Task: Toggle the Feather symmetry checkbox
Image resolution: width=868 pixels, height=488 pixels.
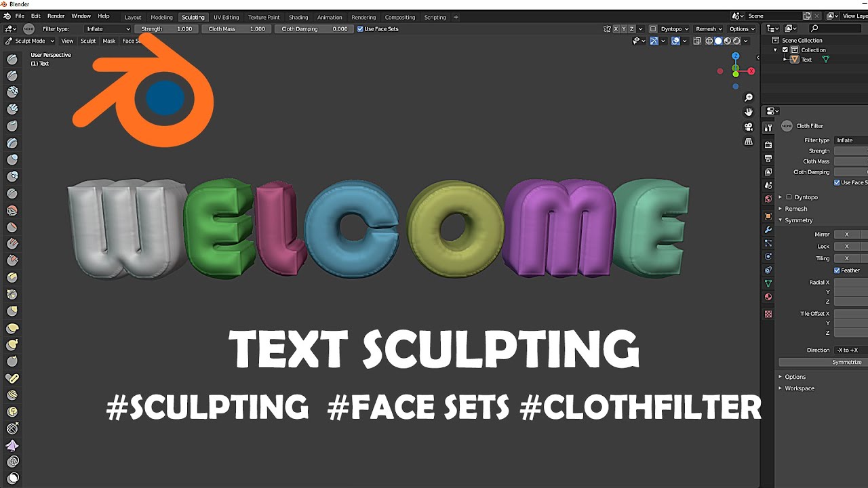Action: [837, 270]
